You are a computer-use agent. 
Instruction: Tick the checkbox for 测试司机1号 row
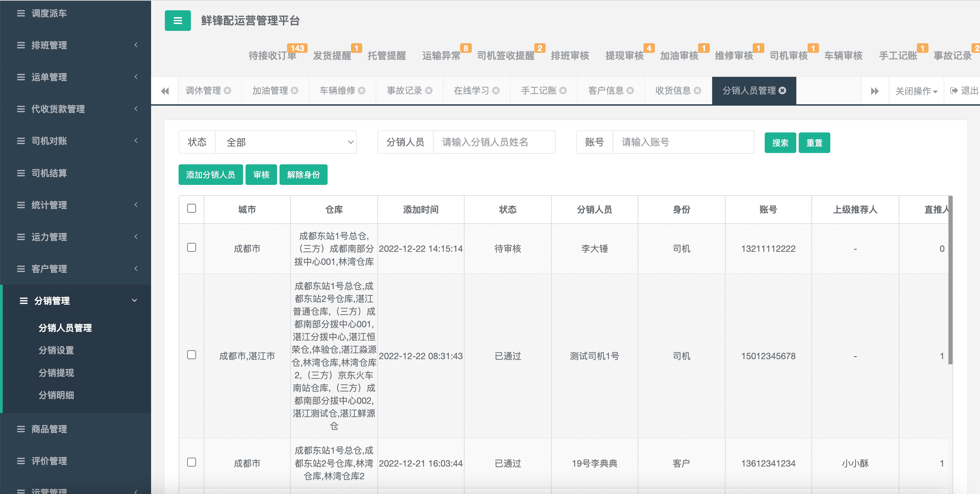pyautogui.click(x=192, y=355)
